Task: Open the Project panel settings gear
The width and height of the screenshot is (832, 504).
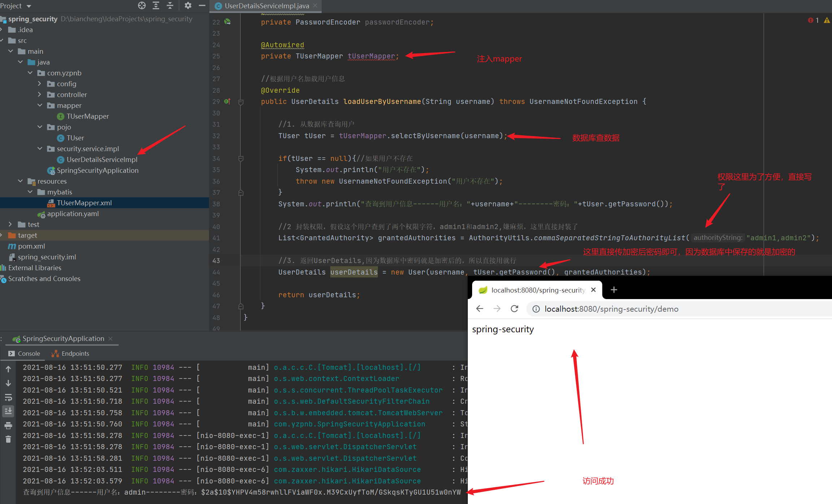Action: (x=188, y=5)
